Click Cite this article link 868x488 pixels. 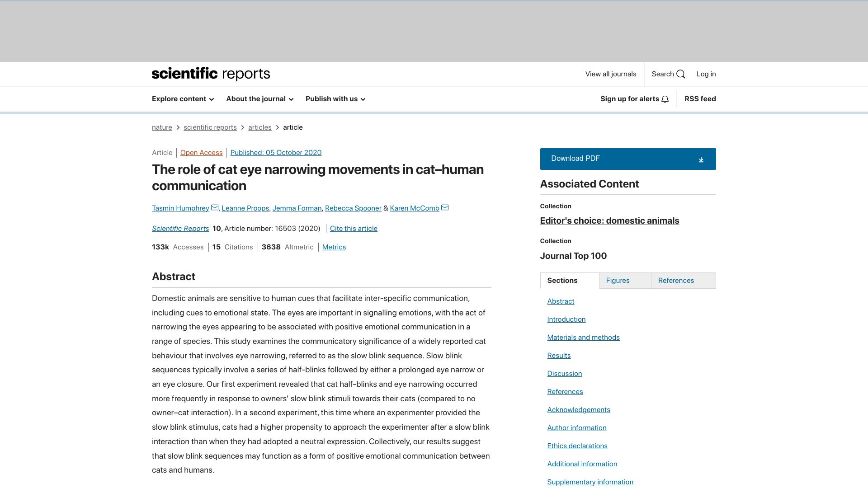point(354,229)
